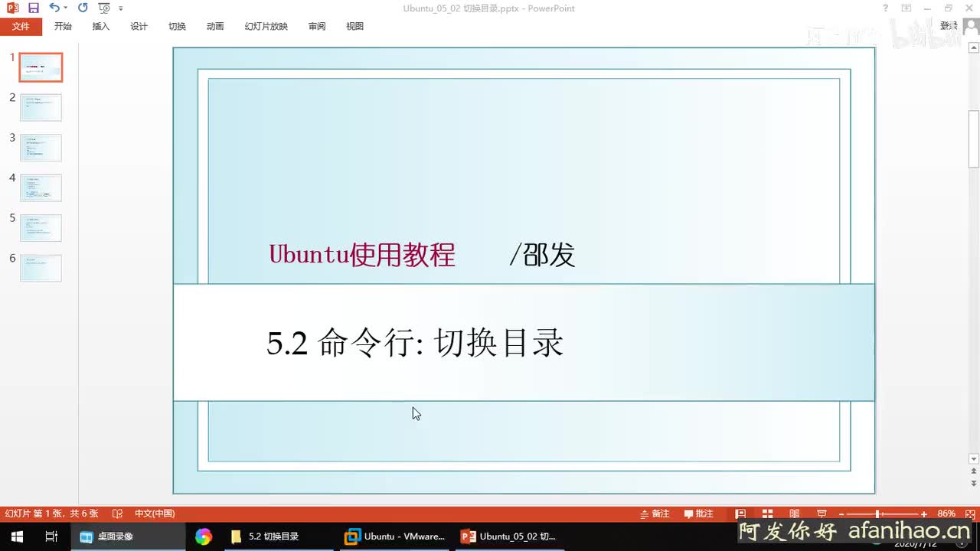Viewport: 980px width, 551px height.
Task: Open Task View on the taskbar
Action: (51, 536)
